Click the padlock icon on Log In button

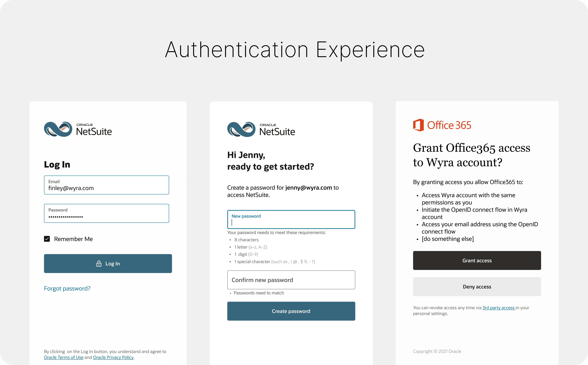click(x=99, y=264)
